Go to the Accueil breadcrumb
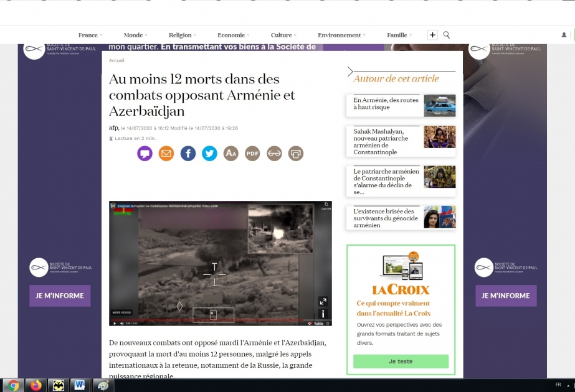The image size is (575, 392). (x=116, y=60)
